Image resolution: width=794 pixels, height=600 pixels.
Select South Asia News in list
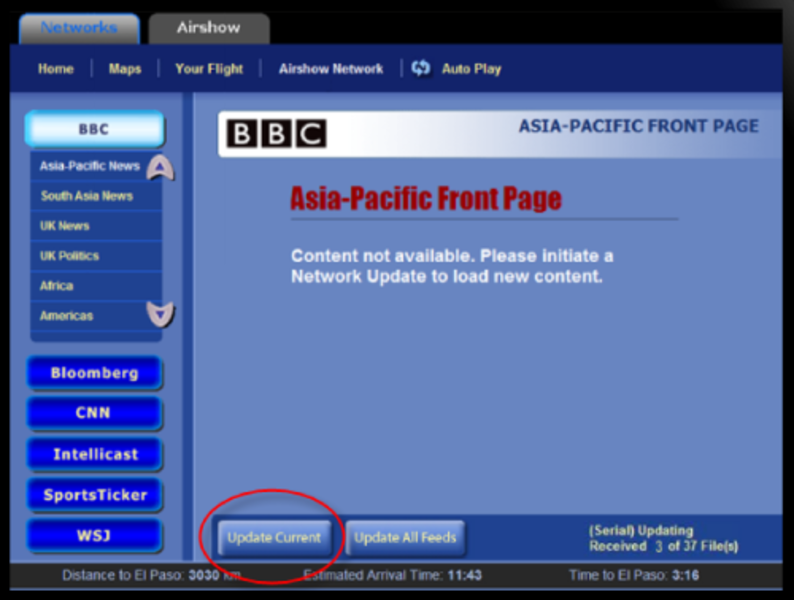tap(87, 196)
